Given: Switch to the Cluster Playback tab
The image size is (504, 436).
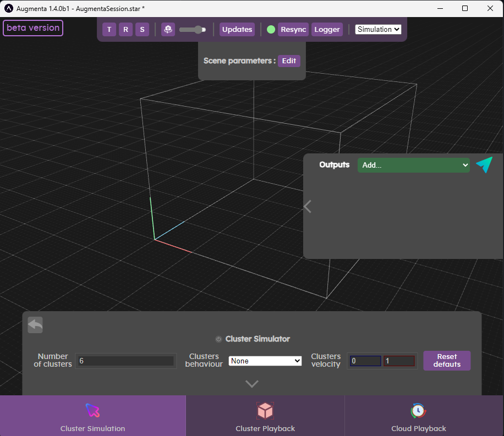Looking at the screenshot, I should [265, 416].
